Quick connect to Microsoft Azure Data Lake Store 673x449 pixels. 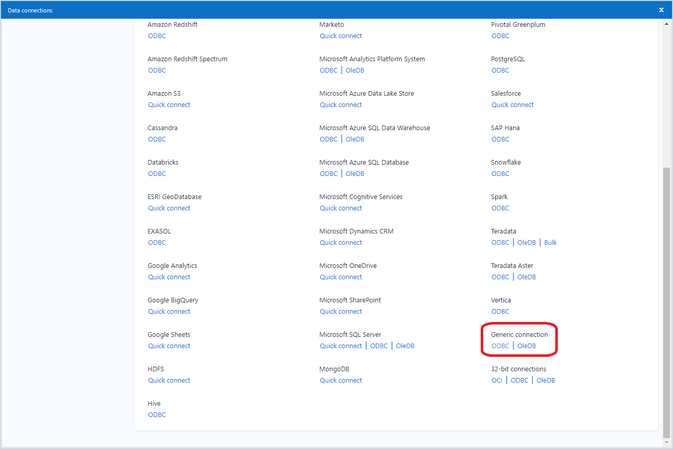pyautogui.click(x=341, y=105)
